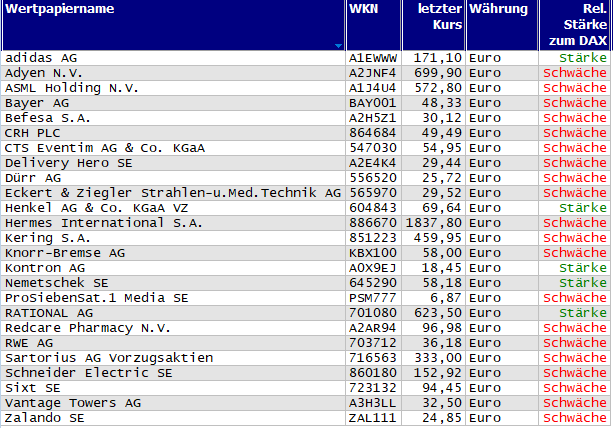Select Adyen N.V. in the list
Viewport: 613px width, 428px height.
44,73
